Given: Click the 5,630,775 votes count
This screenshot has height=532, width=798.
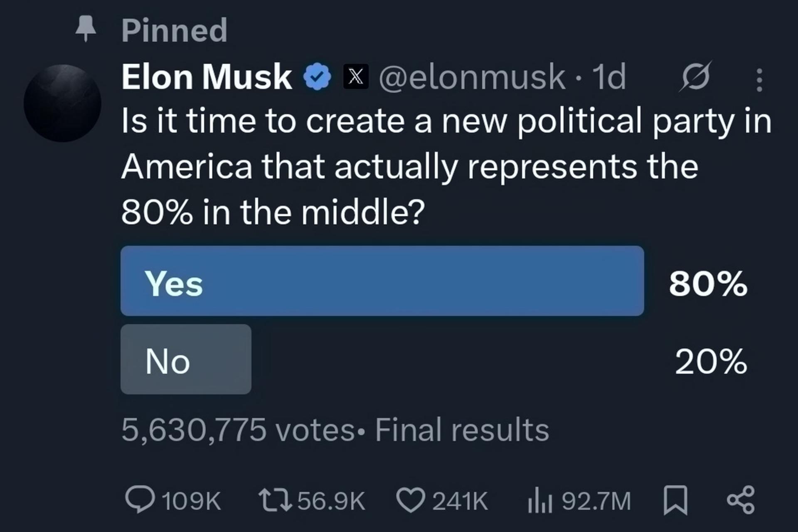Looking at the screenshot, I should 238,430.
